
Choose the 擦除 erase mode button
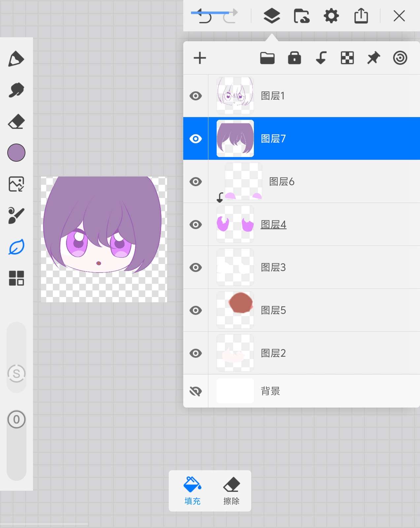coord(231,491)
